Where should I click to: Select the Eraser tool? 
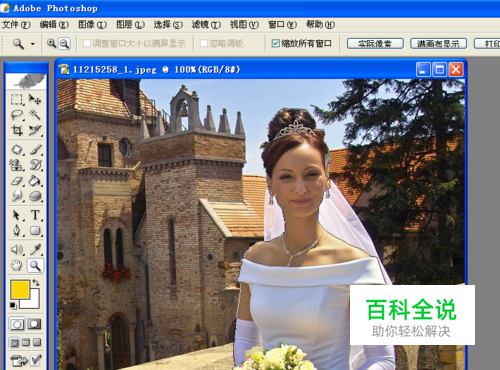click(17, 180)
